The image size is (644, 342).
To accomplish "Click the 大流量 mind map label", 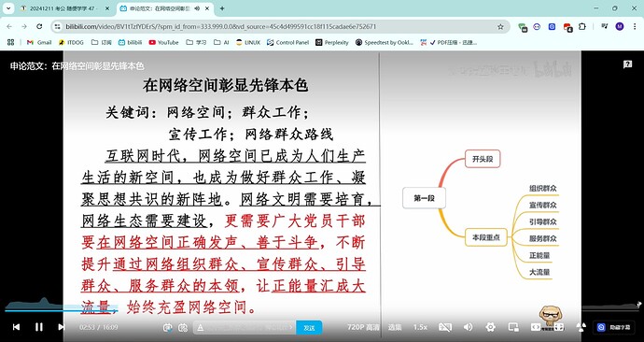I will coord(539,272).
